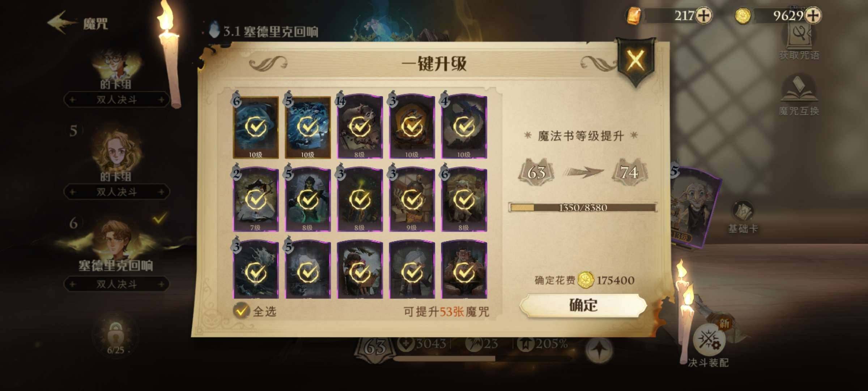Click the 1350/8380 experience progress bar
This screenshot has width=868, height=391.
(583, 207)
